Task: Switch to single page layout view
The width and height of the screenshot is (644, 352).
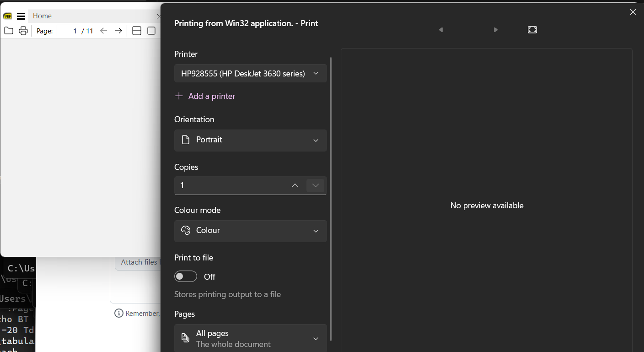Action: [151, 31]
